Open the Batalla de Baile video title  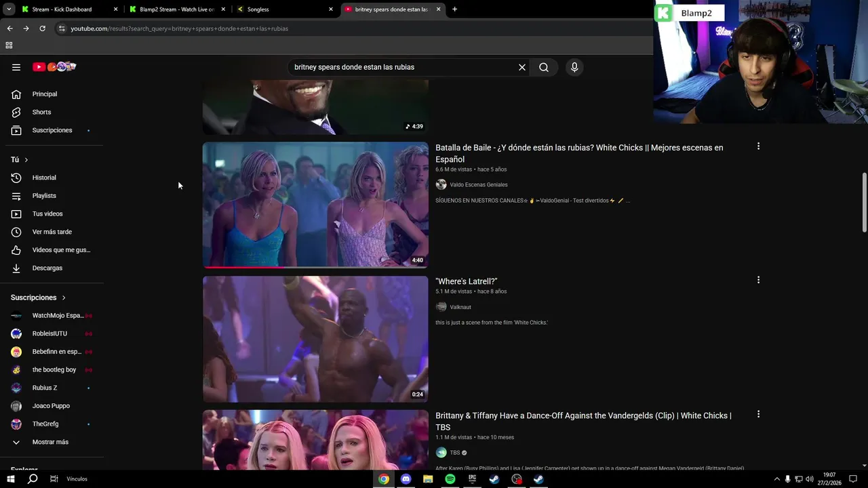coord(579,153)
